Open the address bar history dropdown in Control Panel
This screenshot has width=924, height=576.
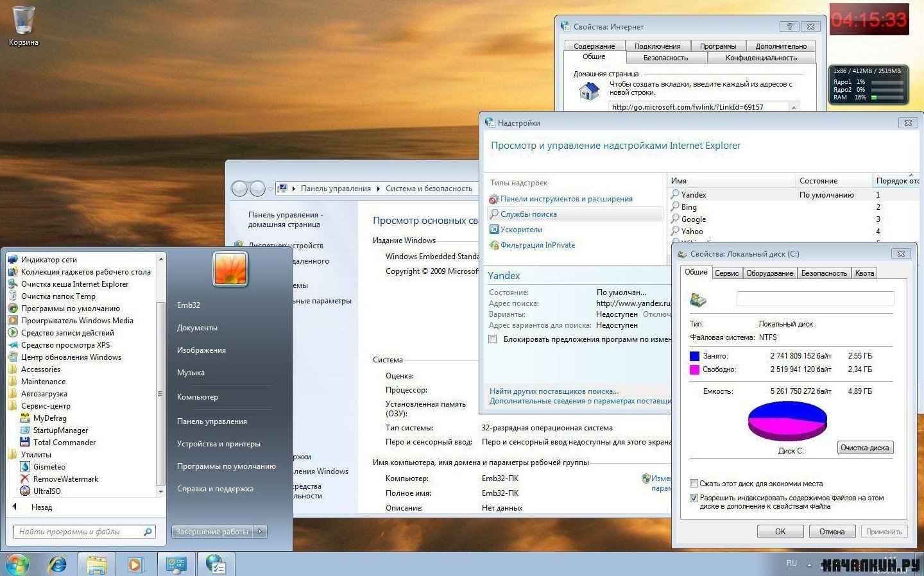click(270, 189)
